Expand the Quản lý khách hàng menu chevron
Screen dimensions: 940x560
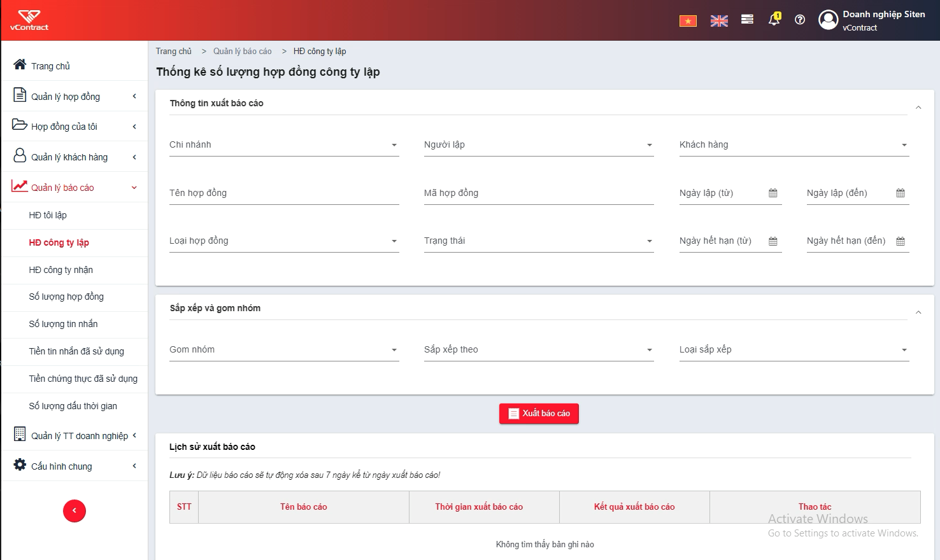tap(134, 157)
